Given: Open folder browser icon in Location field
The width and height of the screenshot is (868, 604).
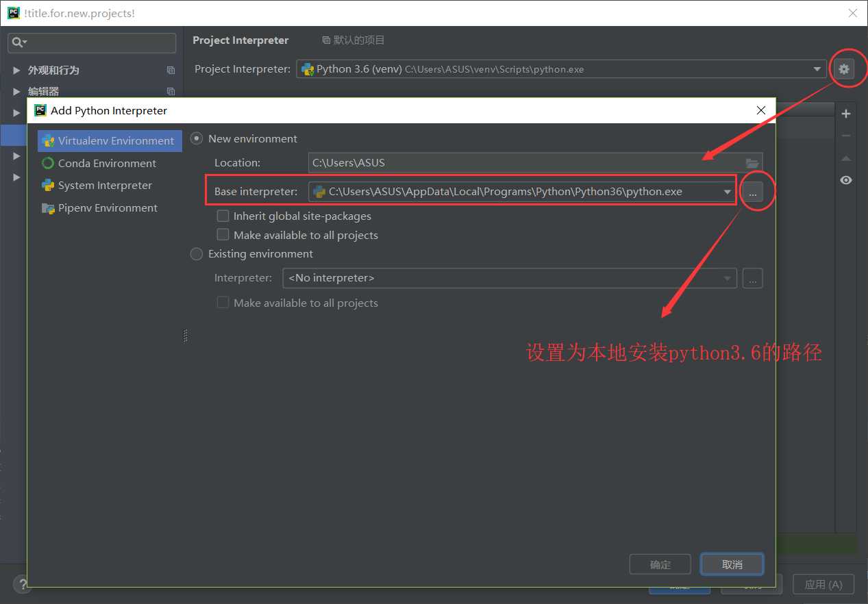Looking at the screenshot, I should 752,163.
